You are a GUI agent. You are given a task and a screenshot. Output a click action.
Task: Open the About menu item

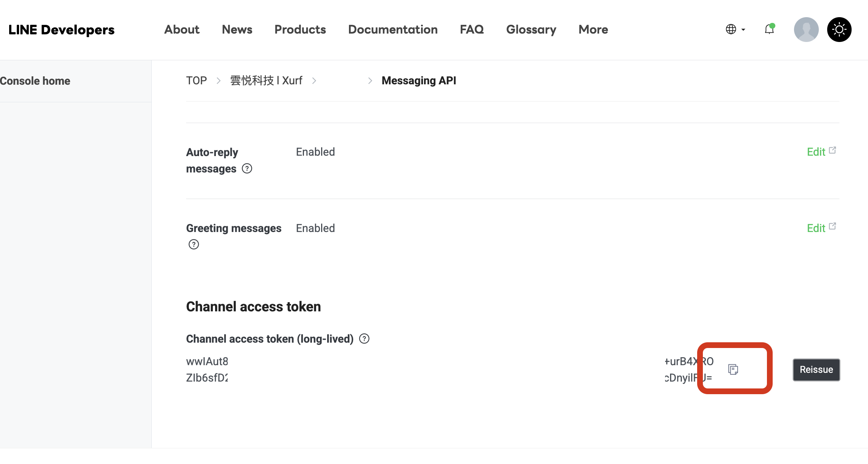[182, 29]
